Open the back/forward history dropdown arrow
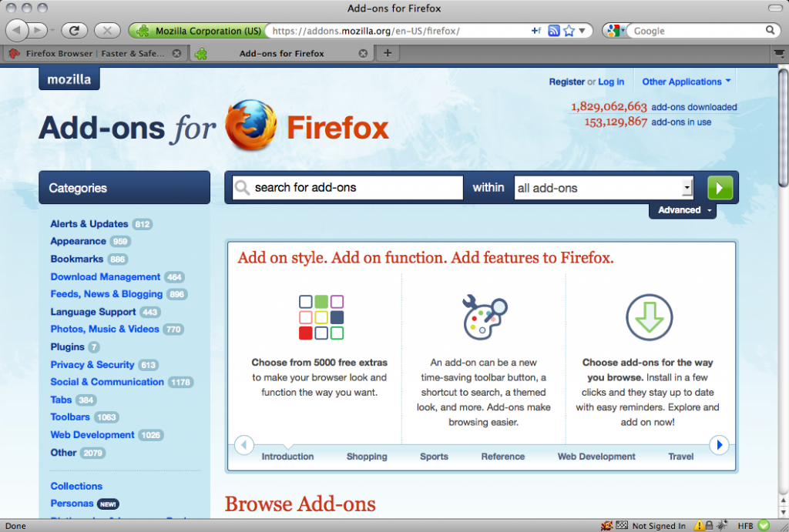Screen dimensions: 789x532 coord(52,31)
